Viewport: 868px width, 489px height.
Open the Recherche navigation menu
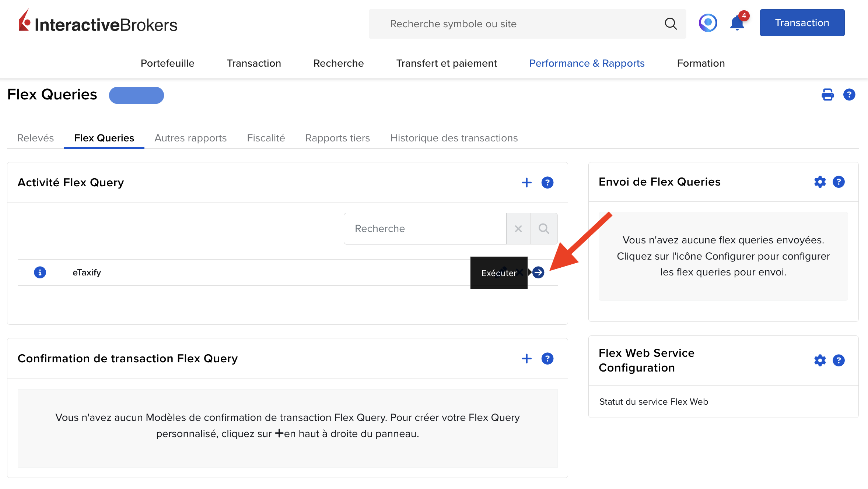click(339, 63)
